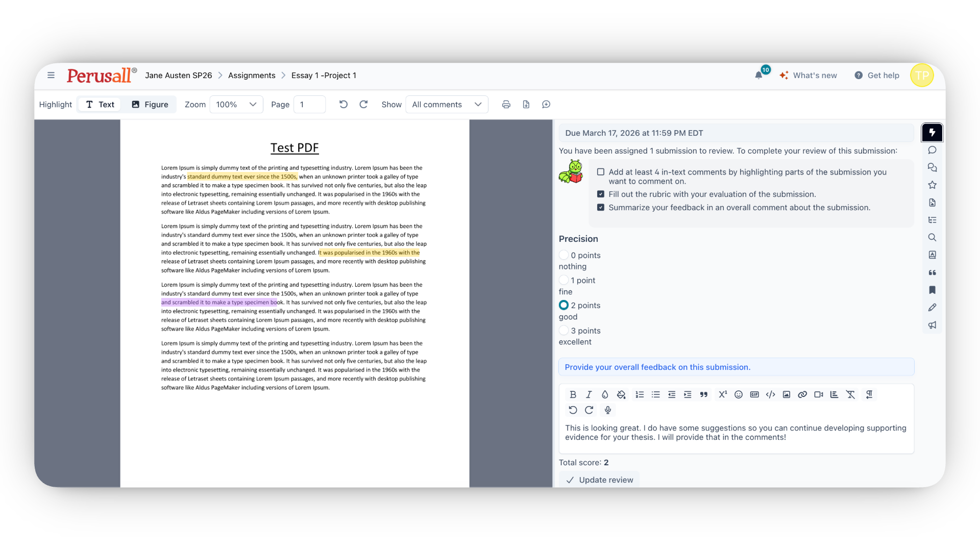The width and height of the screenshot is (980, 551).
Task: Rotate the page clockwise
Action: point(363,105)
